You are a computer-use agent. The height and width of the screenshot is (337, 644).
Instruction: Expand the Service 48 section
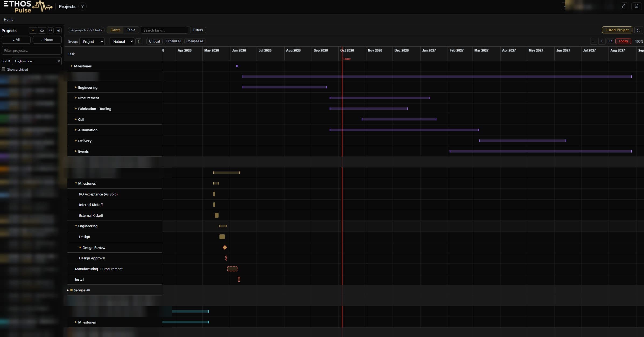[x=68, y=290]
